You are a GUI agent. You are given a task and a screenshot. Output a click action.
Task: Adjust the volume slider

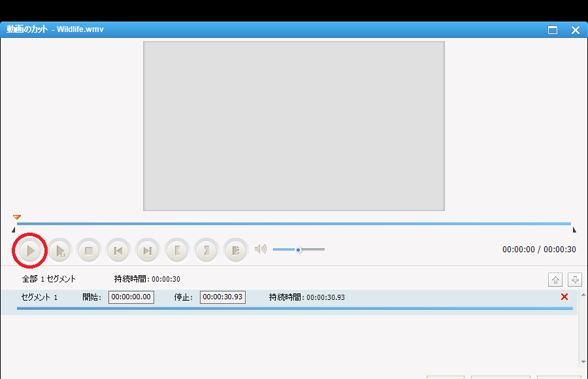point(299,250)
